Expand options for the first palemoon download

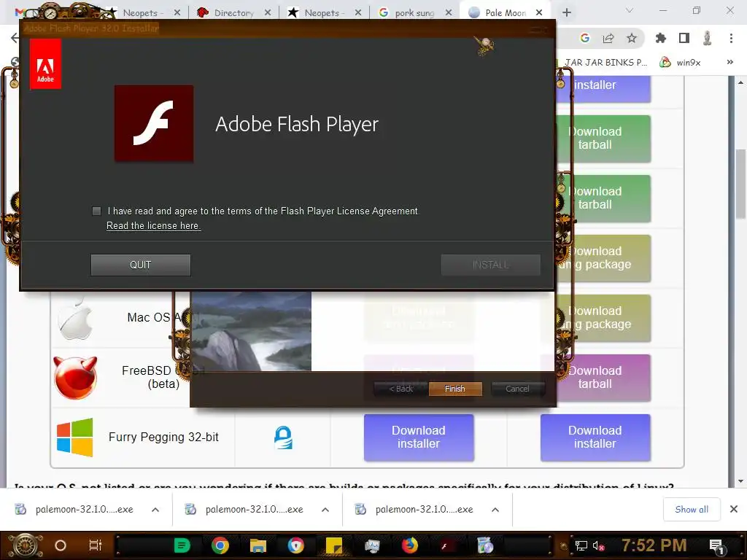tap(155, 510)
